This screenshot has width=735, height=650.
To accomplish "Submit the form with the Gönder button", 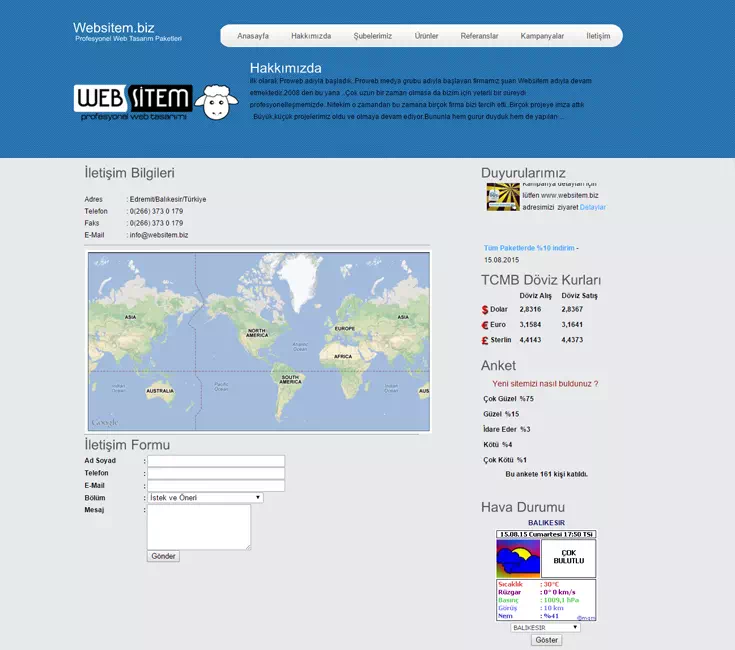I will (x=163, y=556).
